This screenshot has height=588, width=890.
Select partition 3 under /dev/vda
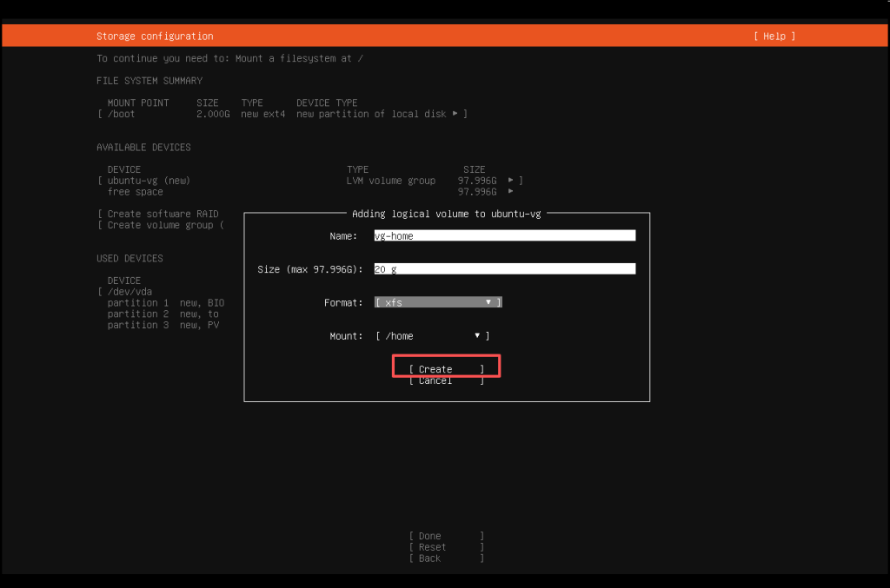[x=139, y=325]
